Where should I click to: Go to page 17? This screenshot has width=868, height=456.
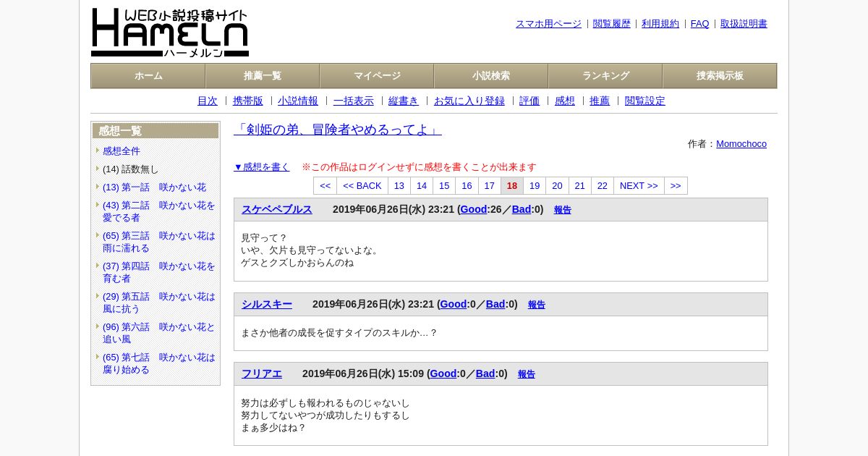click(490, 185)
